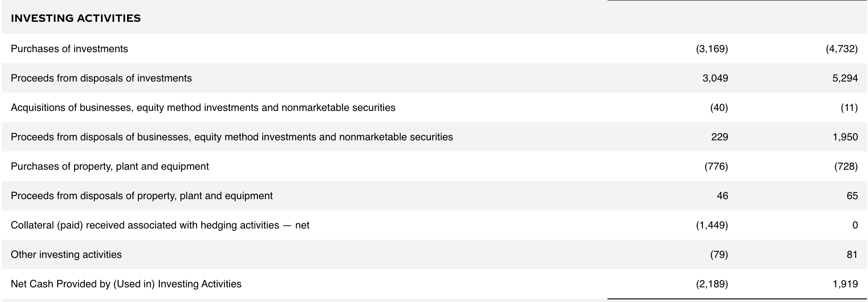Select Proceeds from disposals of property row
868x302 pixels.
pyautogui.click(x=434, y=196)
